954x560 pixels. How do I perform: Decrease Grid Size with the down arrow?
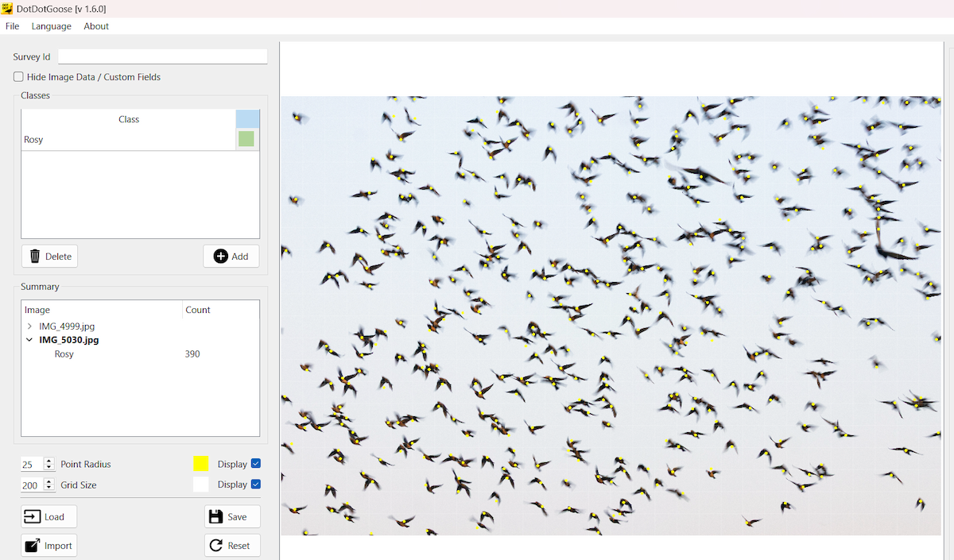49,489
